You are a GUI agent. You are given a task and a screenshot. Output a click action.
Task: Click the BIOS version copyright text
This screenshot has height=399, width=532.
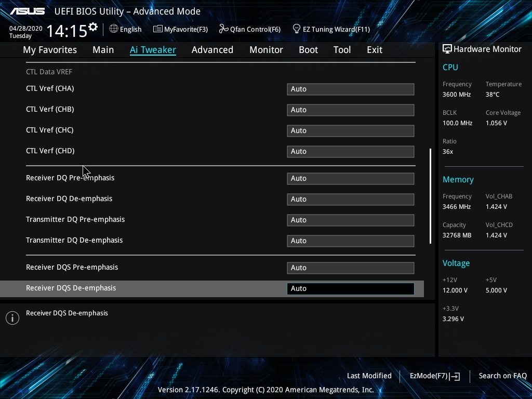click(265, 390)
